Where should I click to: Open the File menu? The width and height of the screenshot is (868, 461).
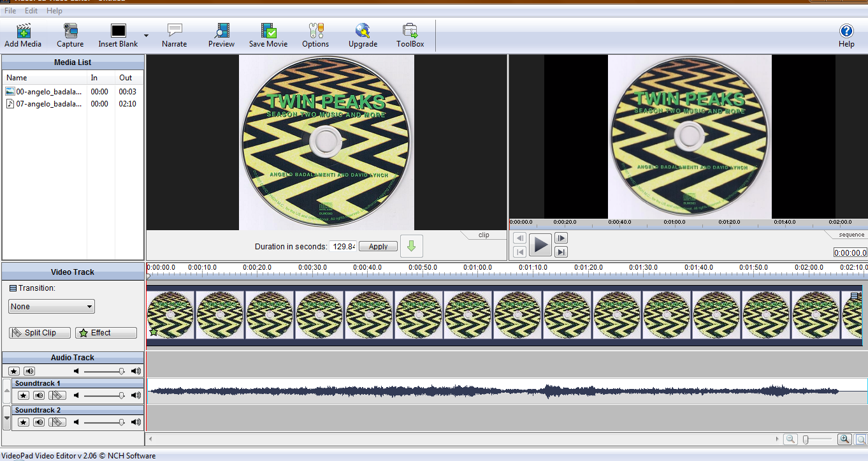click(x=10, y=11)
